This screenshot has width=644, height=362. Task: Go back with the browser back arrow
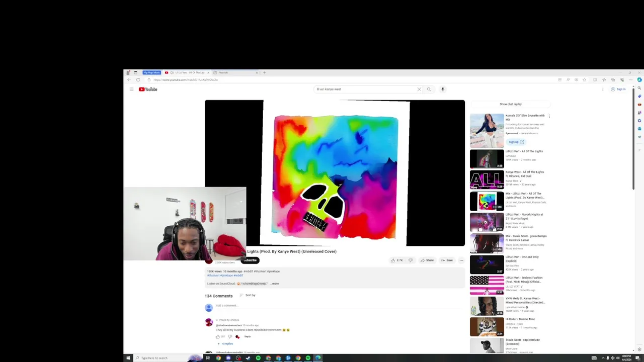(129, 80)
